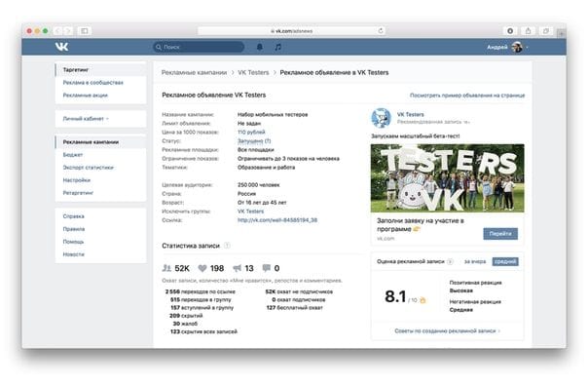Screen dimensions: 588x386
Task: Click the VK logo in the header
Action: click(62, 47)
